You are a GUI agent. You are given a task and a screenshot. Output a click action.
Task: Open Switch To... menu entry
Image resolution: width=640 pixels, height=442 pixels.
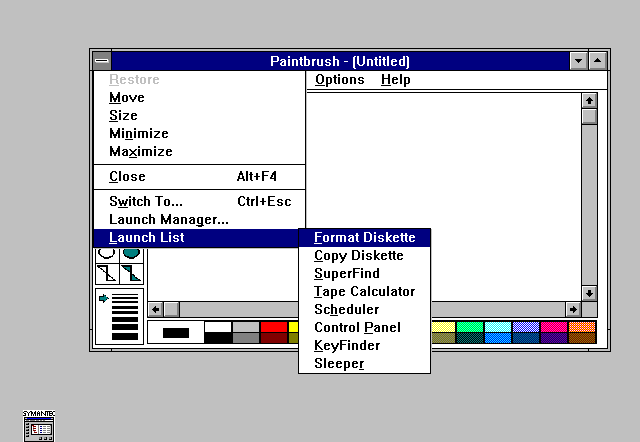pyautogui.click(x=199, y=201)
